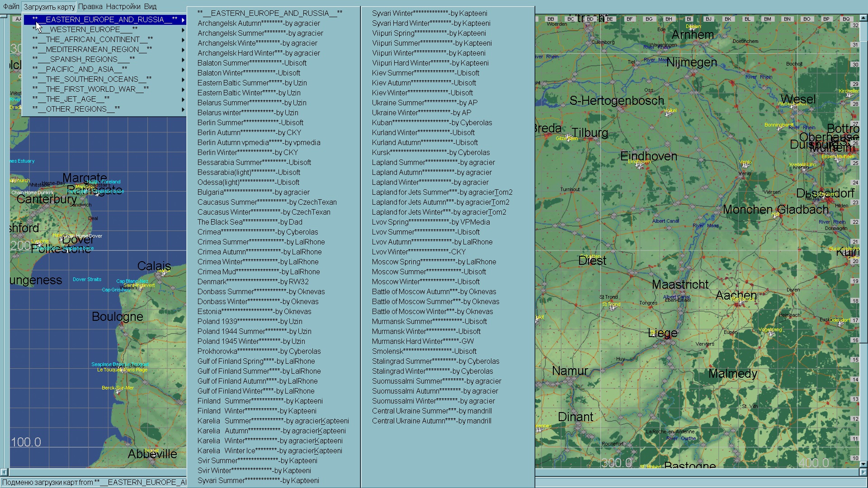868x488 pixels.
Task: Click grid column header BK
Action: pos(727,19)
